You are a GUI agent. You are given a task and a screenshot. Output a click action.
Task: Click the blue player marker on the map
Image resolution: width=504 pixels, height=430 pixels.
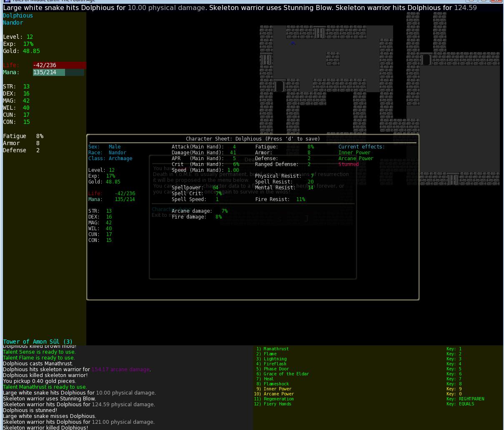pos(293,43)
